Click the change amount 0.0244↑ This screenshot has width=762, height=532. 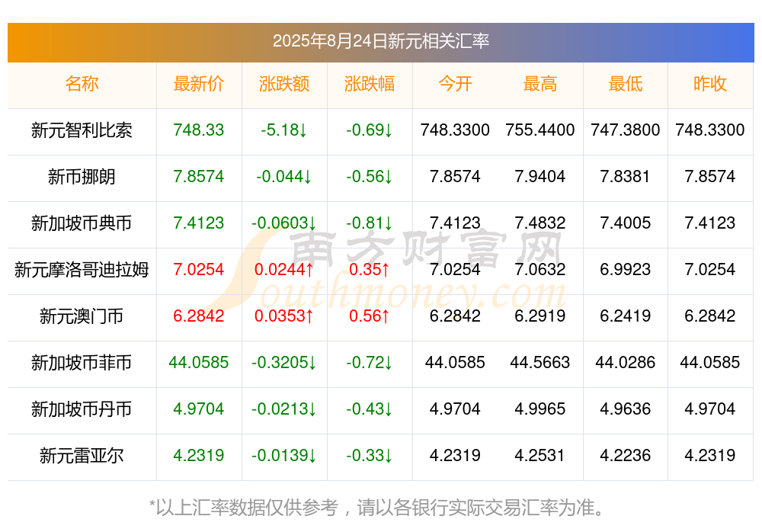tap(284, 269)
